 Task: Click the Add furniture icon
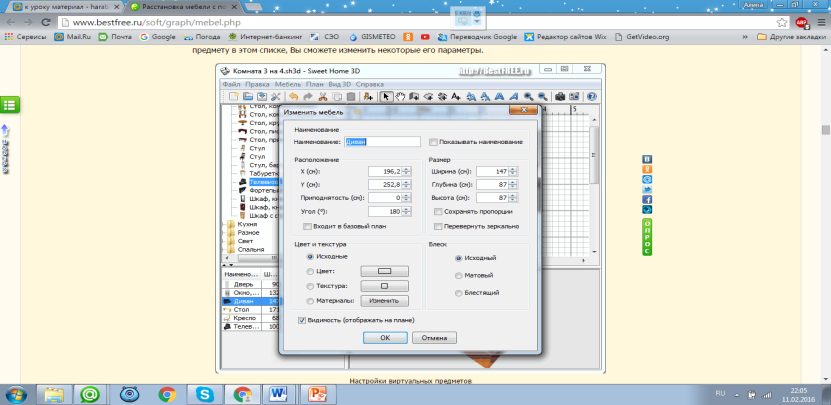tap(368, 96)
